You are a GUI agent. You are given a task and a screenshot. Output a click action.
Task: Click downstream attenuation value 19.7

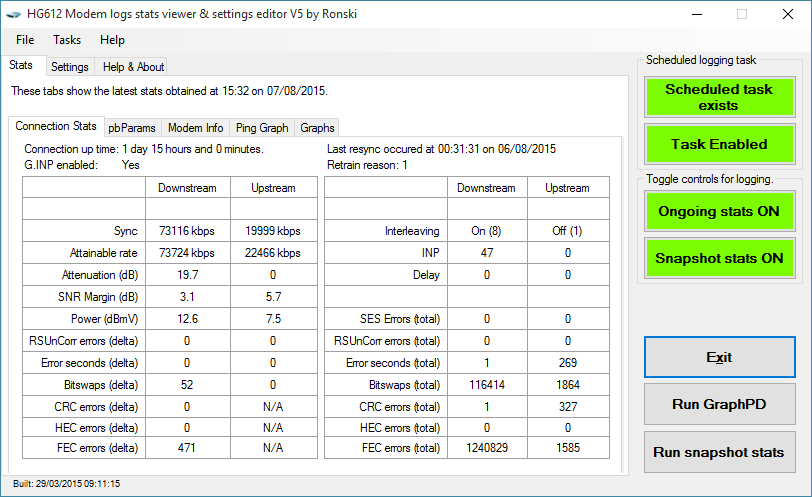point(187,275)
